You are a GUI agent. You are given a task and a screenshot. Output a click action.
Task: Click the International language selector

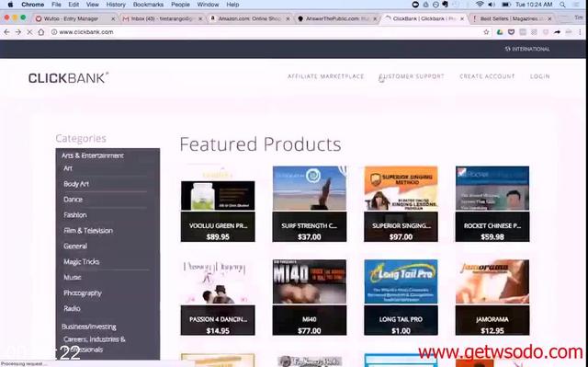[526, 49]
